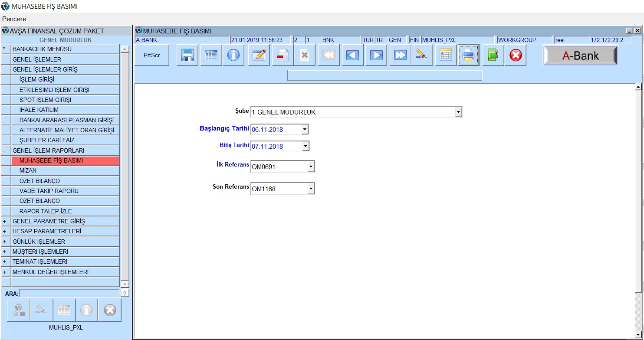
Task: Click left menu scrollbar up arrow
Action: point(125,49)
